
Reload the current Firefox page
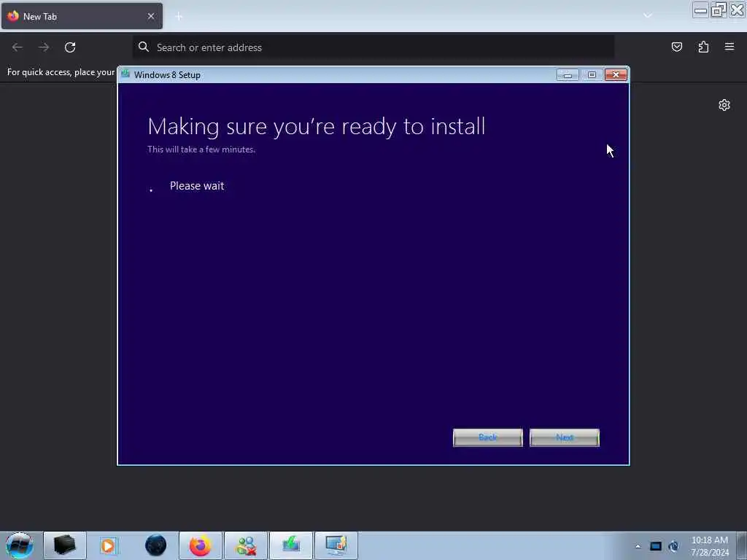[70, 47]
